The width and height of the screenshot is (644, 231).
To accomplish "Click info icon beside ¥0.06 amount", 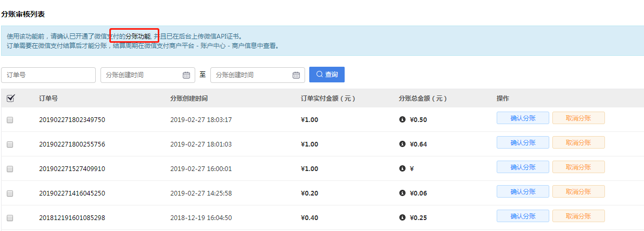I will tap(402, 193).
